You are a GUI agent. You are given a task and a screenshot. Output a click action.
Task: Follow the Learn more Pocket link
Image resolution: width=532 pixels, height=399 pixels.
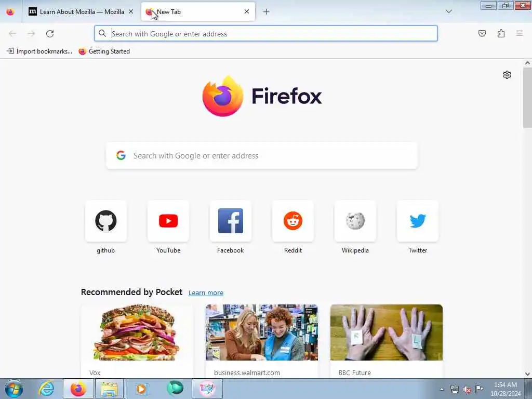coord(206,293)
